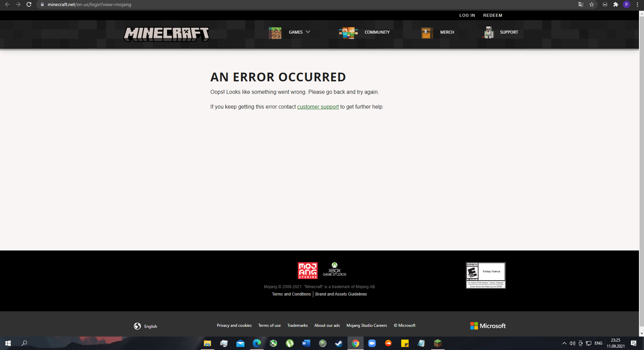Open the Trademarks link
This screenshot has width=644, height=350.
pyautogui.click(x=297, y=325)
